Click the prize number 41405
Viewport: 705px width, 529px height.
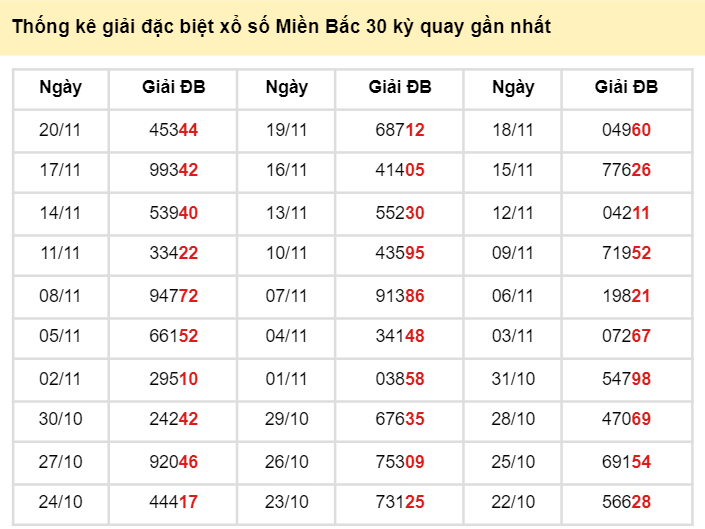click(400, 170)
